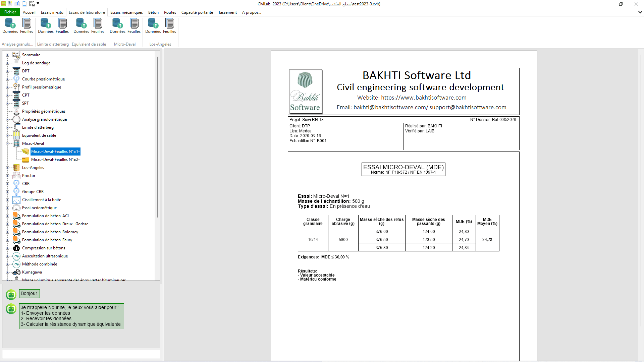Switch to the Tassement tab
The height and width of the screenshot is (362, 644).
(227, 12)
